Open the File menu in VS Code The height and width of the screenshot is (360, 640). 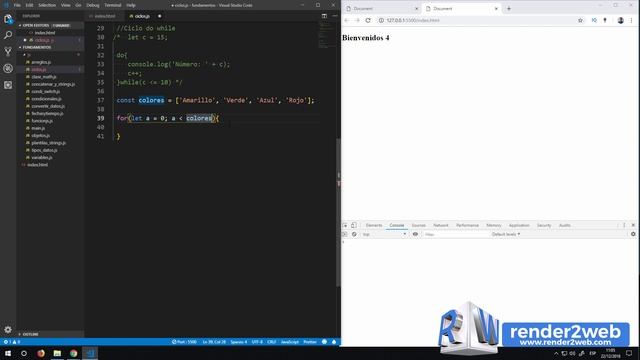[x=17, y=5]
